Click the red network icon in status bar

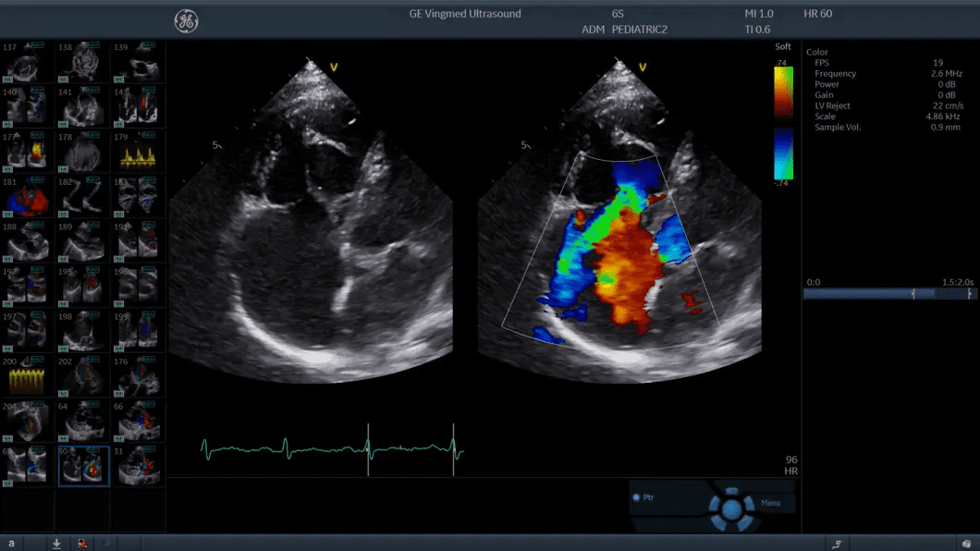[x=82, y=544]
